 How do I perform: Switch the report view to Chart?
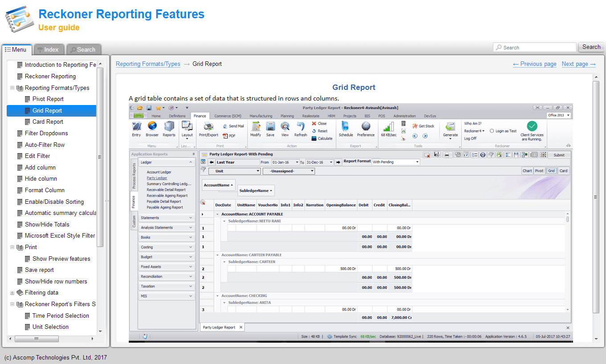coord(527,170)
